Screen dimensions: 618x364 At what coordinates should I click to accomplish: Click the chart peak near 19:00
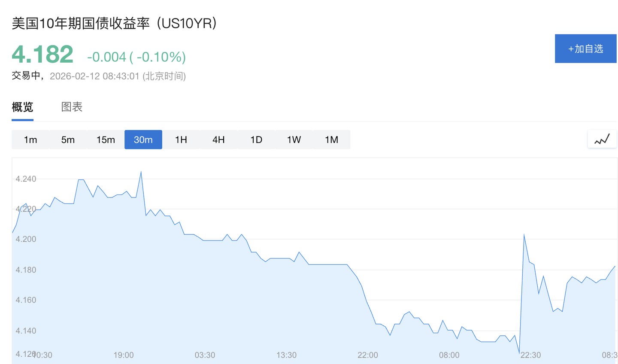(141, 172)
